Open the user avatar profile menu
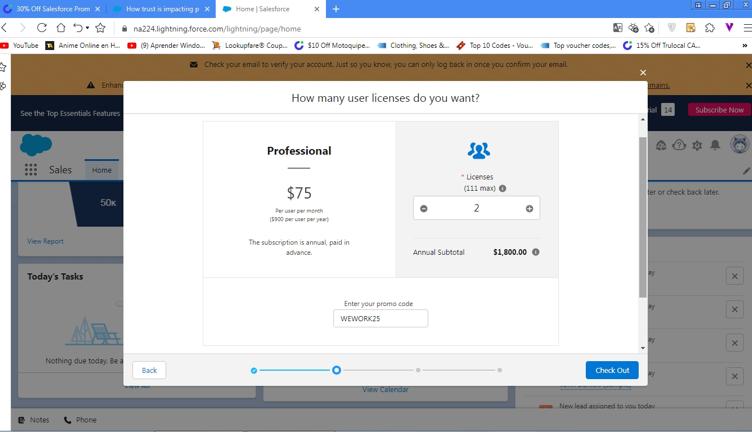This screenshot has height=432, width=752. (x=740, y=144)
